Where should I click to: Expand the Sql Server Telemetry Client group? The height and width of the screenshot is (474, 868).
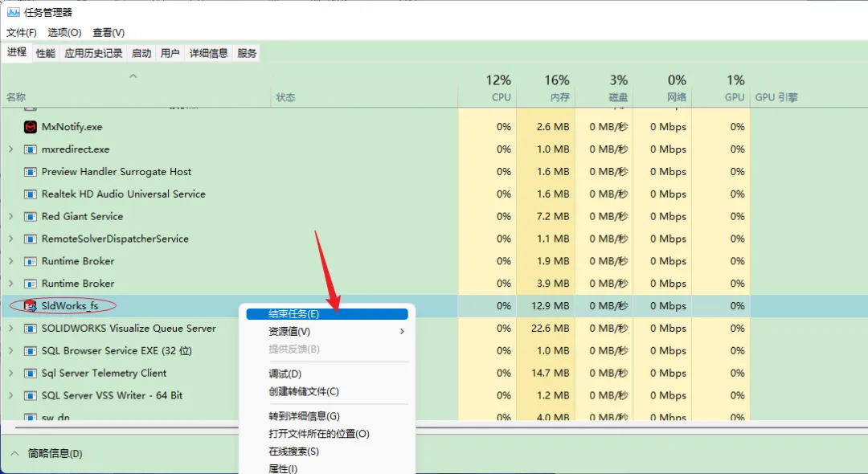tap(10, 374)
